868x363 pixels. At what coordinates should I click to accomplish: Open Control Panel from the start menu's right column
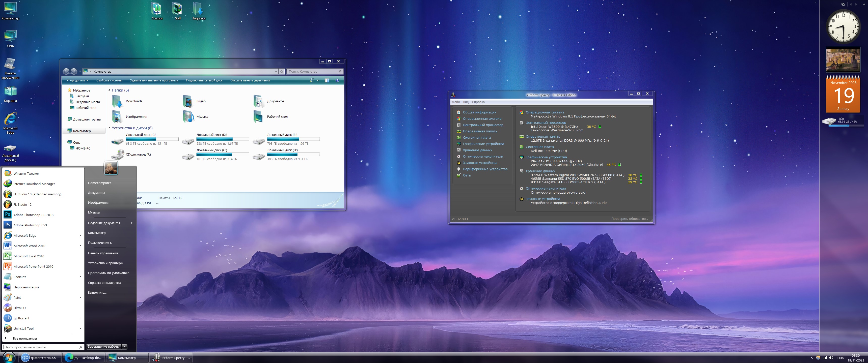[103, 253]
